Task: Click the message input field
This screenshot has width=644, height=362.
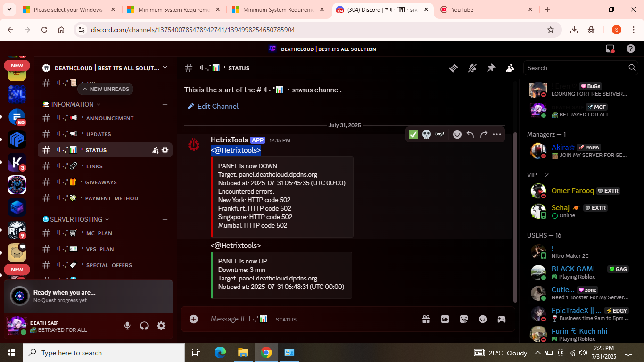Action: coord(306,319)
